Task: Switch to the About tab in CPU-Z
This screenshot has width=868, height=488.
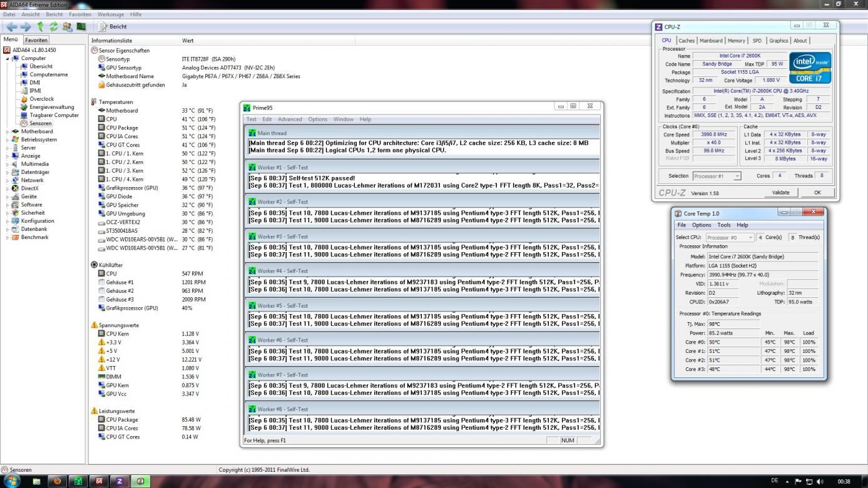Action: (800, 41)
